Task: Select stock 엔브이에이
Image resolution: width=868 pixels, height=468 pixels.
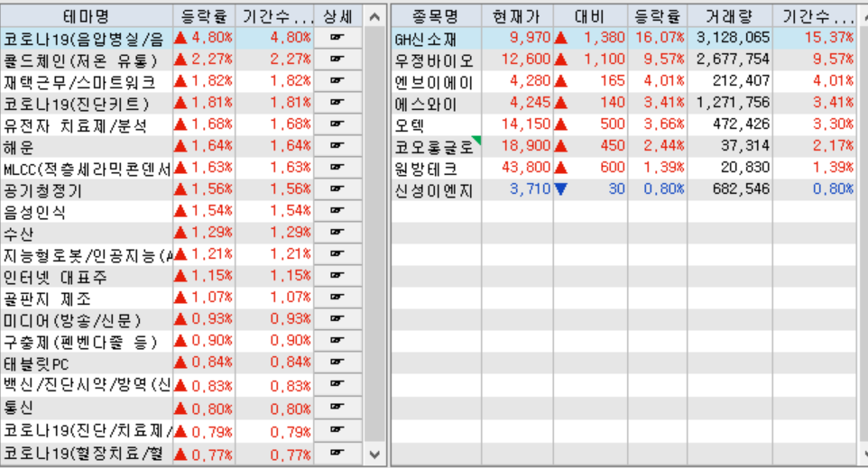Action: [x=436, y=81]
